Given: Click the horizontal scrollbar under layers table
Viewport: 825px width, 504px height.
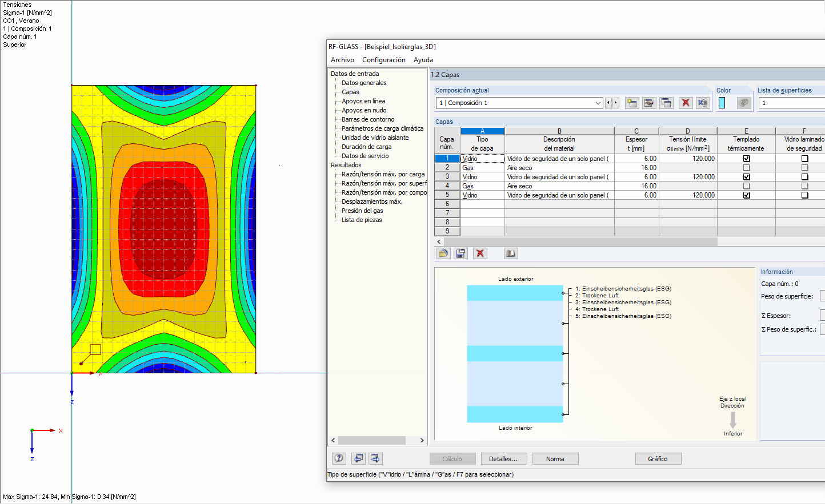Looking at the screenshot, I should coord(580,242).
